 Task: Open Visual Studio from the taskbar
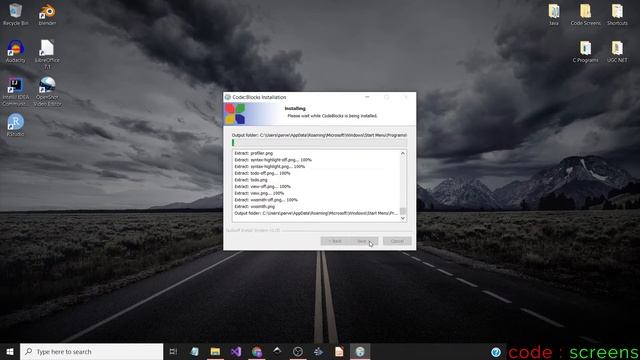tap(236, 351)
